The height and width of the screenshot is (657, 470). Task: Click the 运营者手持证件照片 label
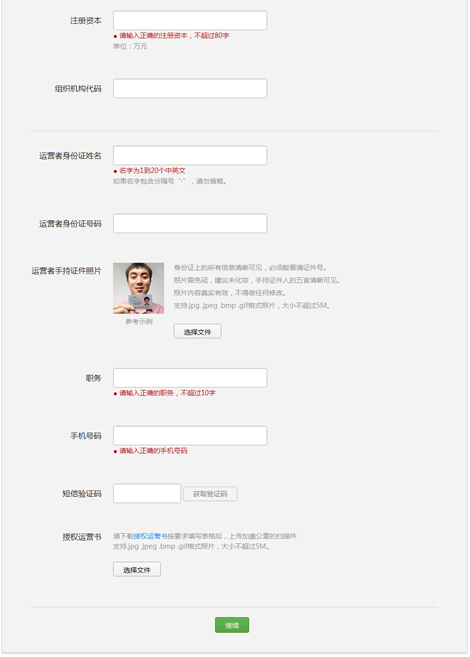[x=66, y=271]
